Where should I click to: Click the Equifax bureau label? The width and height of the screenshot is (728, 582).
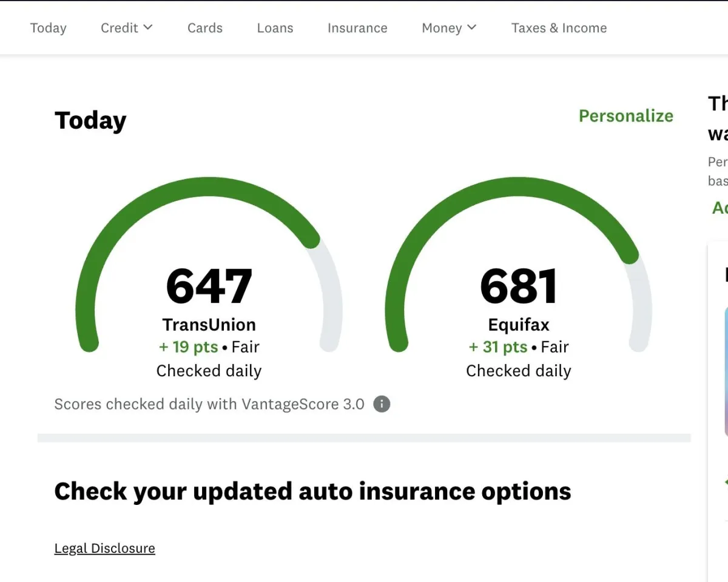[519, 325]
